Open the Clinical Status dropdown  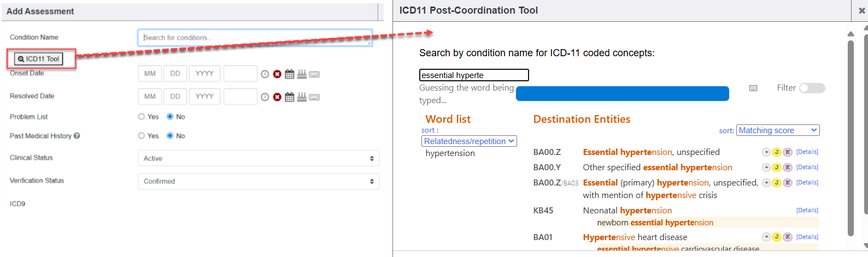[259, 158]
